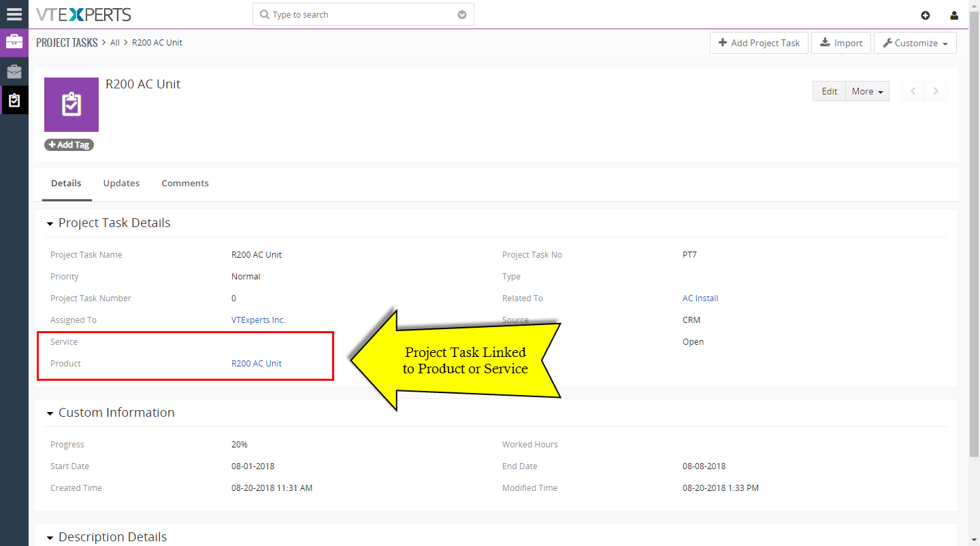The height and width of the screenshot is (546, 980).
Task: Go to the previous record arrow
Action: 913,91
